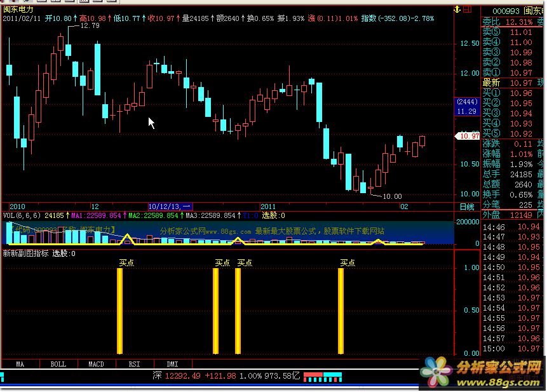Select the 14:53 trade tick row
This screenshot has height=392, width=547.
(511, 298)
